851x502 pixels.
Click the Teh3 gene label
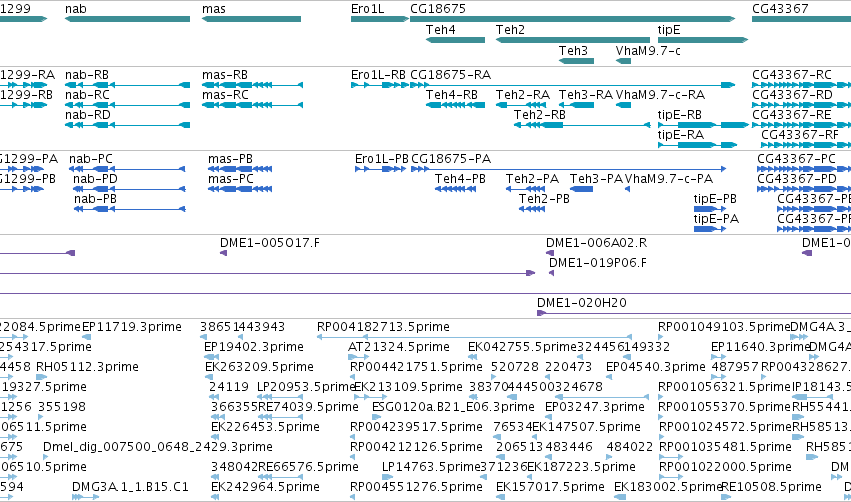[573, 51]
